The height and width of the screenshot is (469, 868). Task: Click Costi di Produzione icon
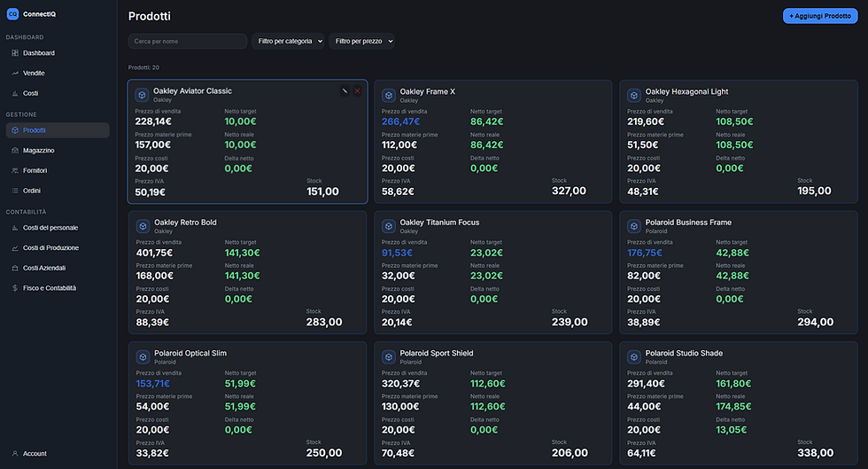pos(15,248)
